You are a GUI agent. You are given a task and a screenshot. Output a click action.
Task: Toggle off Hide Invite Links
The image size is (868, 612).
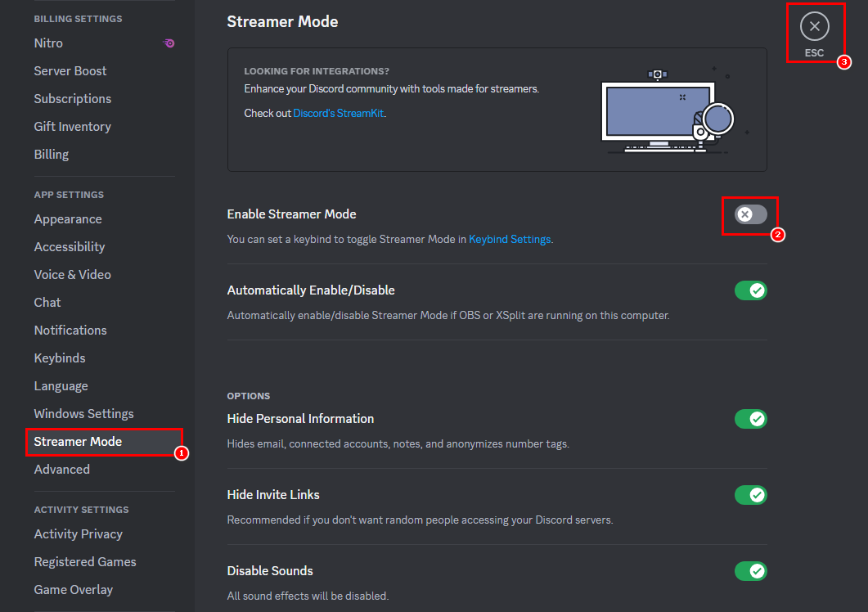[750, 495]
